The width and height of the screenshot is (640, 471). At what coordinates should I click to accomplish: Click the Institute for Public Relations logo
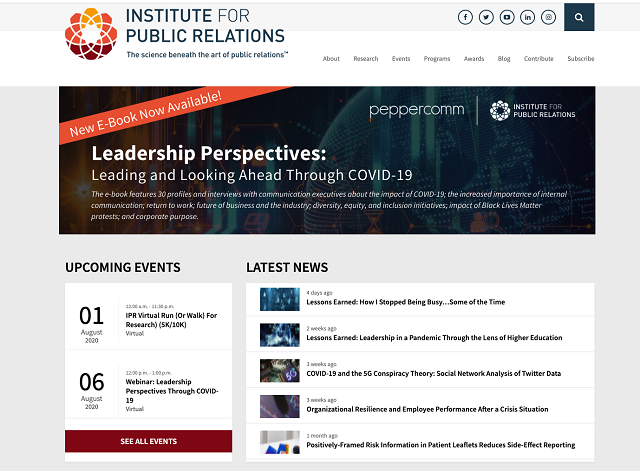pyautogui.click(x=176, y=34)
